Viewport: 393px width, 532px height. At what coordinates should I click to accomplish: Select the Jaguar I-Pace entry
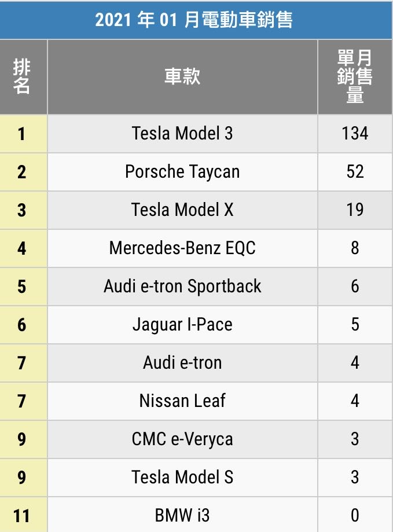pos(182,325)
